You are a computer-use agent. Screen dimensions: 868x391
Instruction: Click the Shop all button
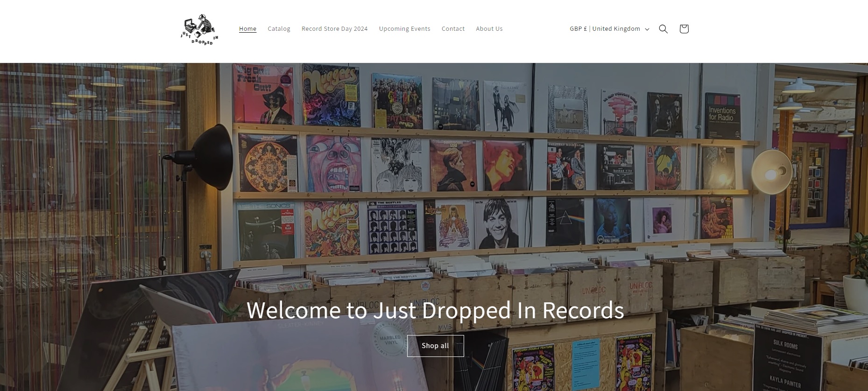[435, 346]
